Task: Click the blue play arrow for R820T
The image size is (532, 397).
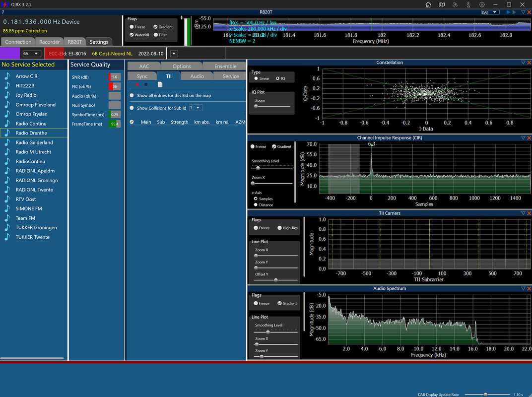Action: pyautogui.click(x=509, y=12)
